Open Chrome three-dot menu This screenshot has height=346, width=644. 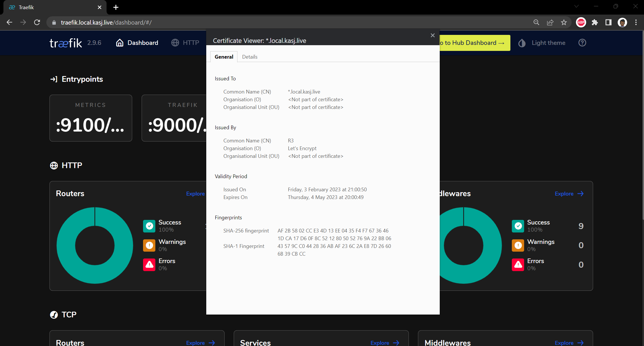pos(636,22)
